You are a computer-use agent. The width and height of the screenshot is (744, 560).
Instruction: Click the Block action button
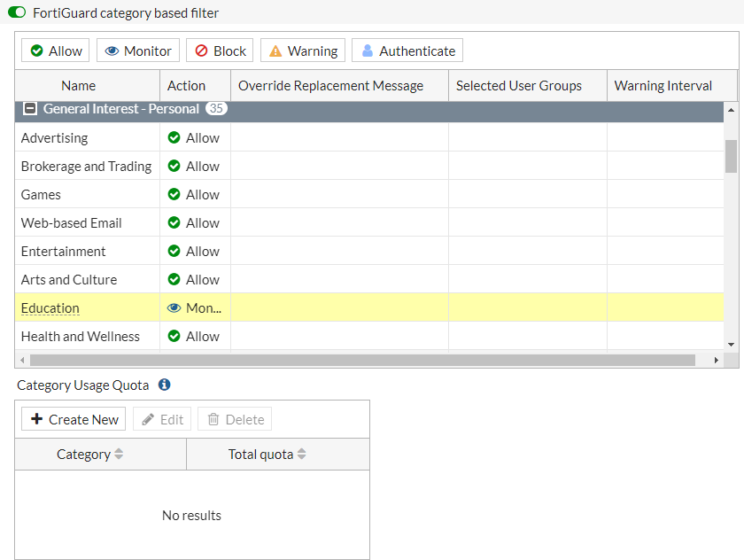coord(220,51)
